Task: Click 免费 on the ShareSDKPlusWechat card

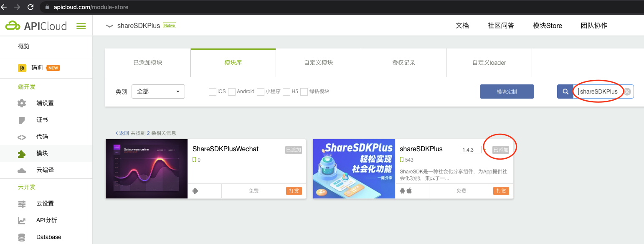Action: [254, 191]
